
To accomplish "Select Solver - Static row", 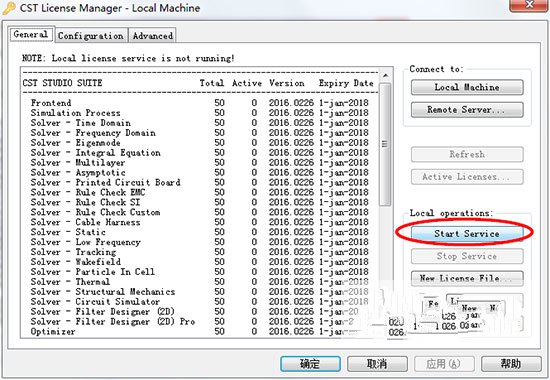I will (199, 232).
